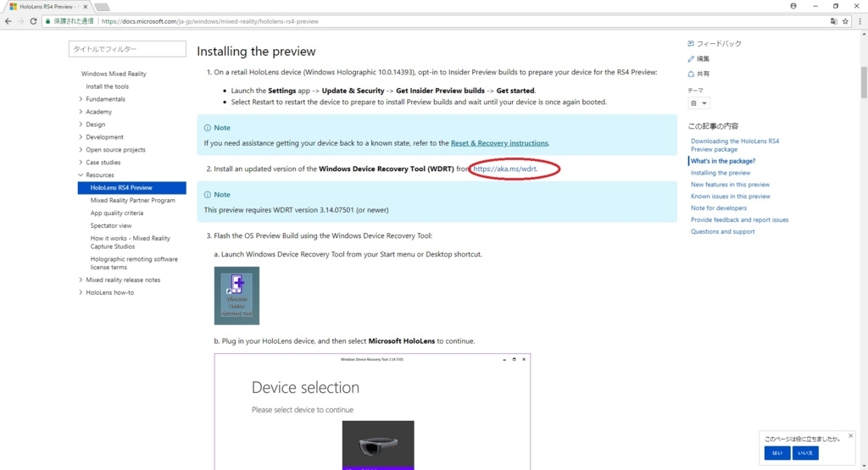Open App quality criteria page
This screenshot has height=470, width=868.
pyautogui.click(x=116, y=213)
